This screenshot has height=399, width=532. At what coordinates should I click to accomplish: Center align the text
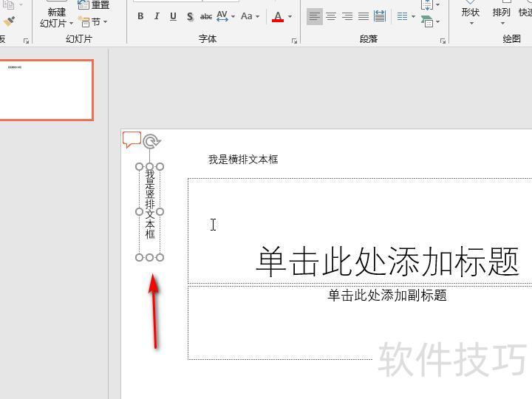coord(331,16)
